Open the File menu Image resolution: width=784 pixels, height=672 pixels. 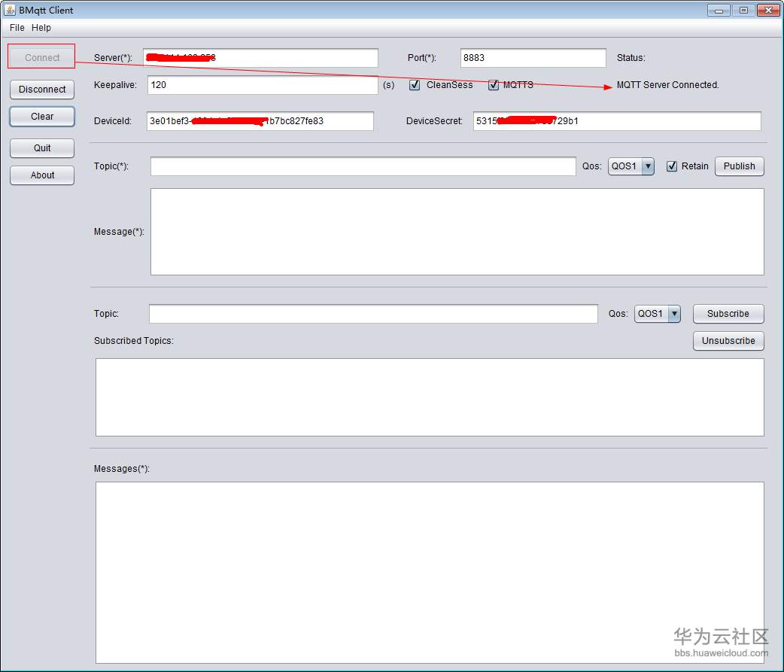(17, 28)
